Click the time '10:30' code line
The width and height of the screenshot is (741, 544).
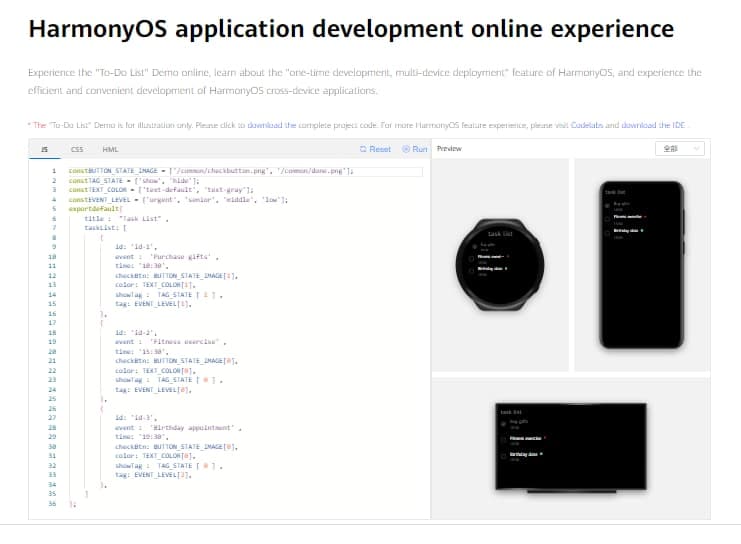point(142,266)
